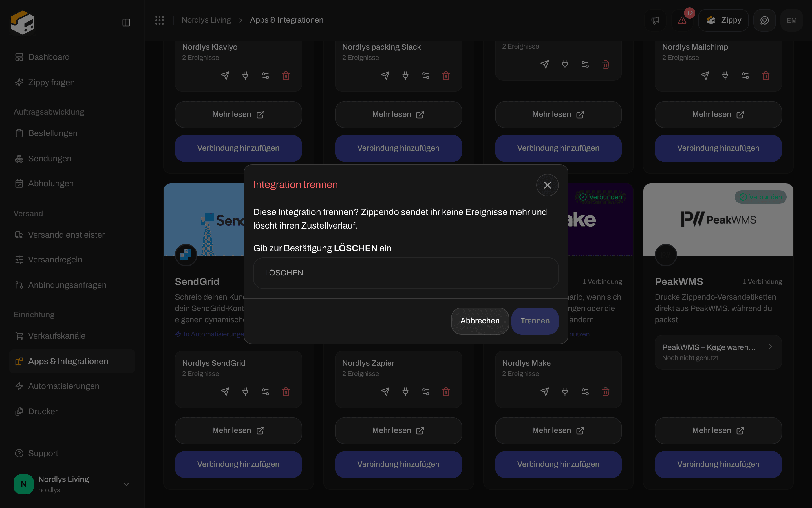Open Versanddienstleister in sidebar
This screenshot has width=812, height=508.
72,235
